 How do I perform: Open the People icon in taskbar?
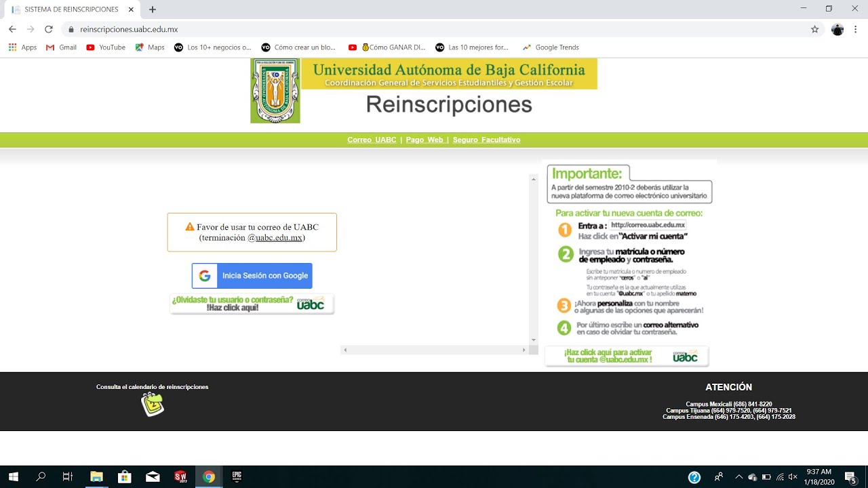(x=719, y=477)
